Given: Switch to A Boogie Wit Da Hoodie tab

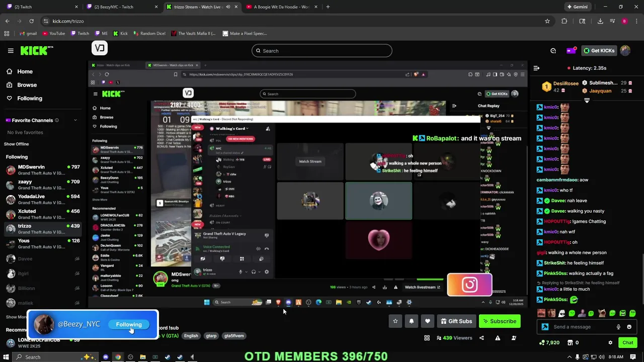Looking at the screenshot, I should point(282,7).
